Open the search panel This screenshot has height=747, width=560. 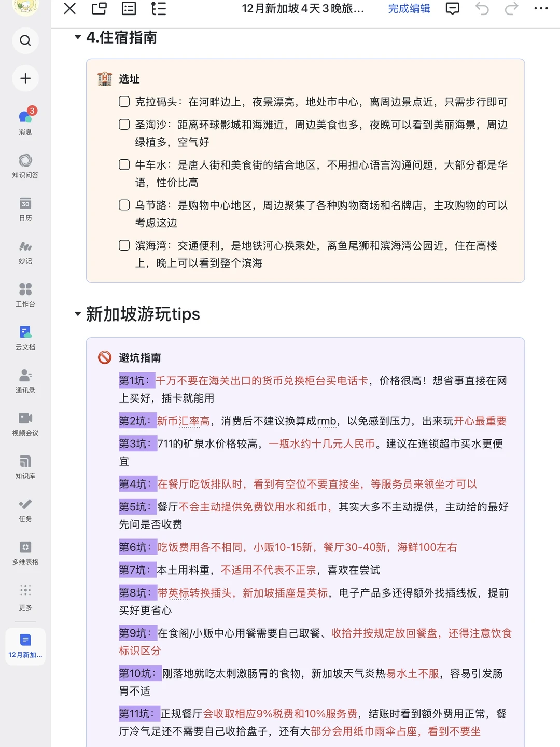point(25,40)
